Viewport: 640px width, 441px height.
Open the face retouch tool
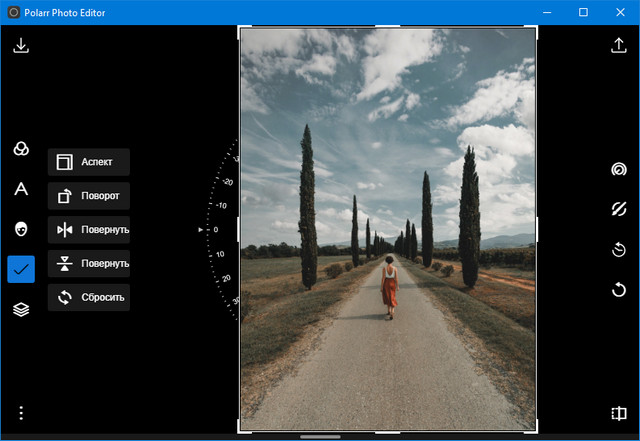pos(21,229)
